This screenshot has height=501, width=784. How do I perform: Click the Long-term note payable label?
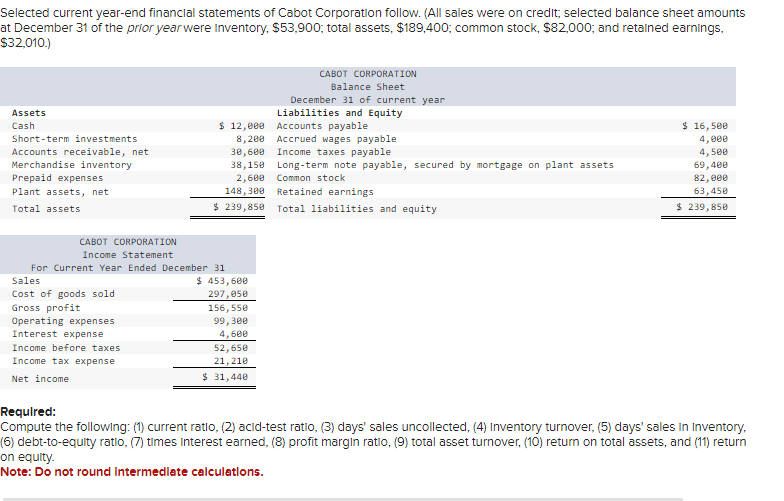click(x=445, y=165)
